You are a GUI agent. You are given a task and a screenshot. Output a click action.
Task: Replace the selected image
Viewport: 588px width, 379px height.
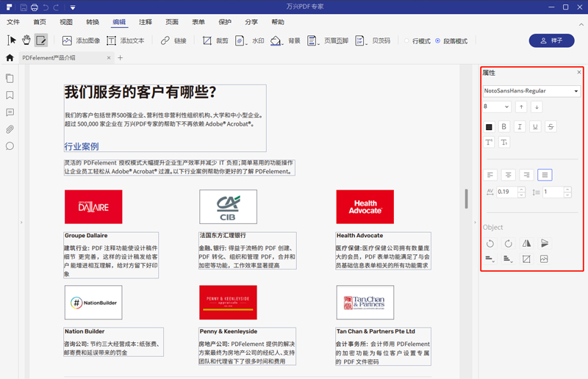click(544, 259)
